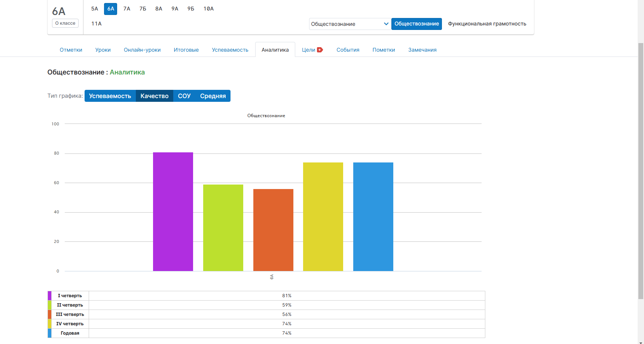The width and height of the screenshot is (644, 344).
Task: Click the blue Годовая bar
Action: (x=373, y=217)
